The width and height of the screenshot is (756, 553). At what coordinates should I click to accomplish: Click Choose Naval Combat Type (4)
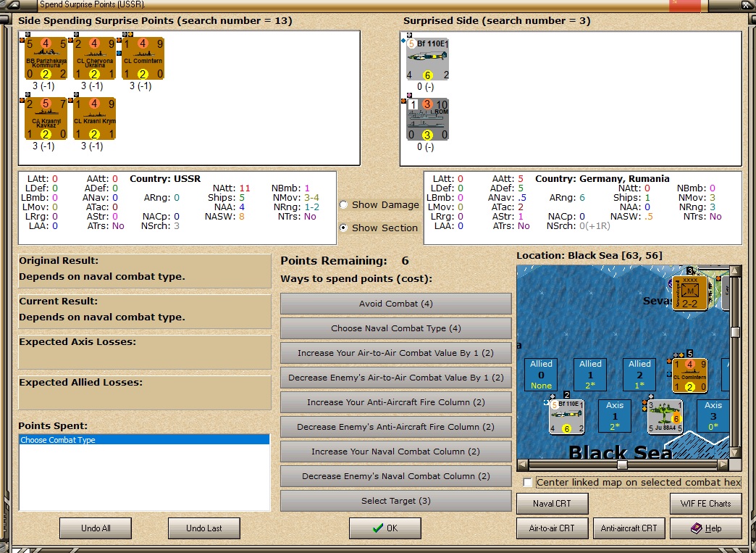pyautogui.click(x=396, y=328)
